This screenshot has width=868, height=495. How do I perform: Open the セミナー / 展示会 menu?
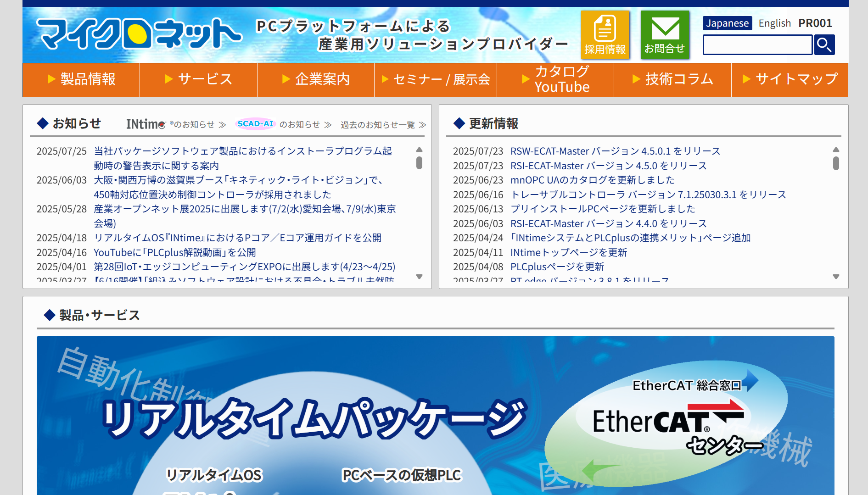coord(436,79)
